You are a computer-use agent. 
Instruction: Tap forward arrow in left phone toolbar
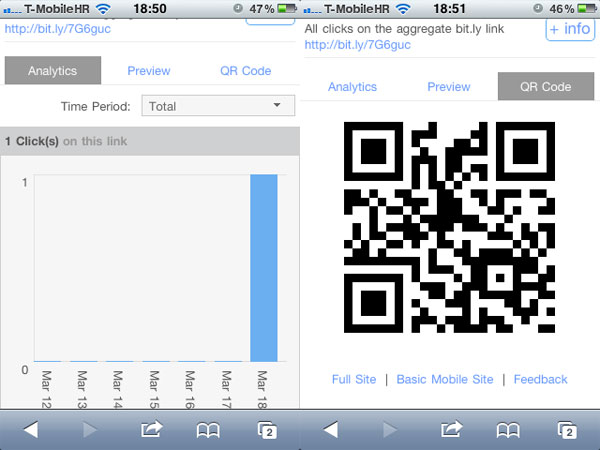(90, 430)
